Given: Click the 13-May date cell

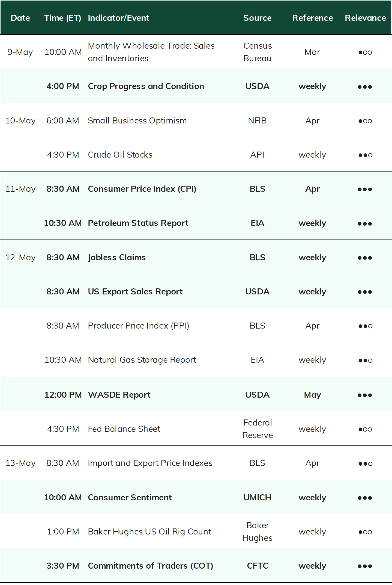Looking at the screenshot, I should 20,463.
